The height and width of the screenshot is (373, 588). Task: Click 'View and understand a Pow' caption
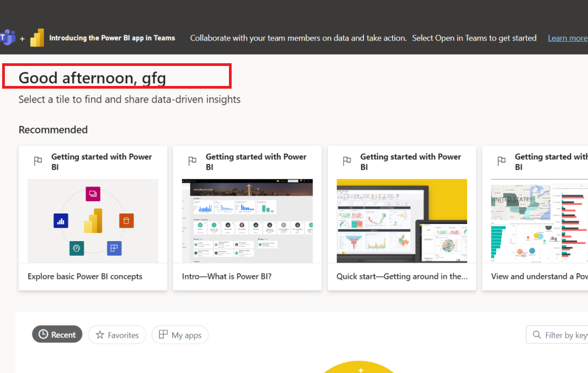tap(539, 276)
